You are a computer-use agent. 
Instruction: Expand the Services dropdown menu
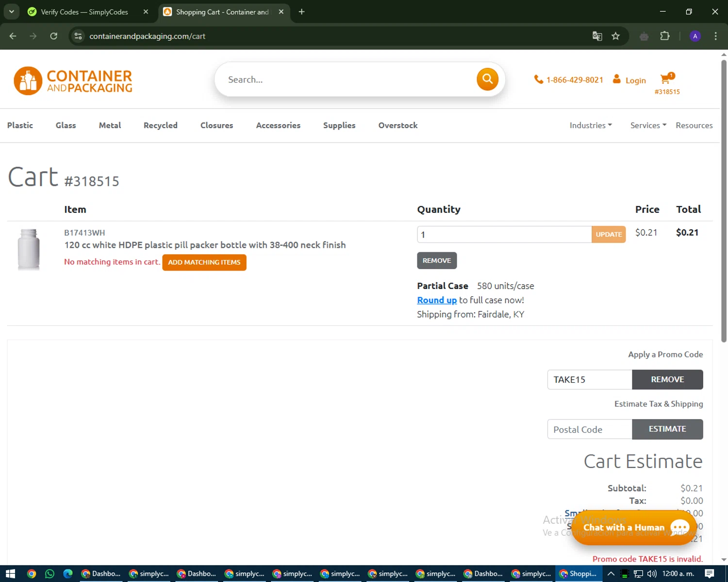(x=648, y=125)
